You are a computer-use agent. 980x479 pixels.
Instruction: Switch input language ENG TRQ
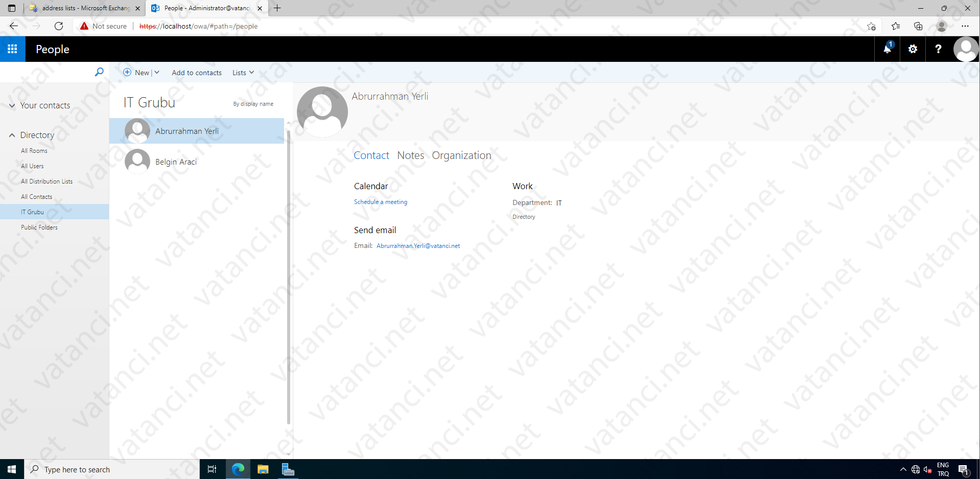pos(943,469)
